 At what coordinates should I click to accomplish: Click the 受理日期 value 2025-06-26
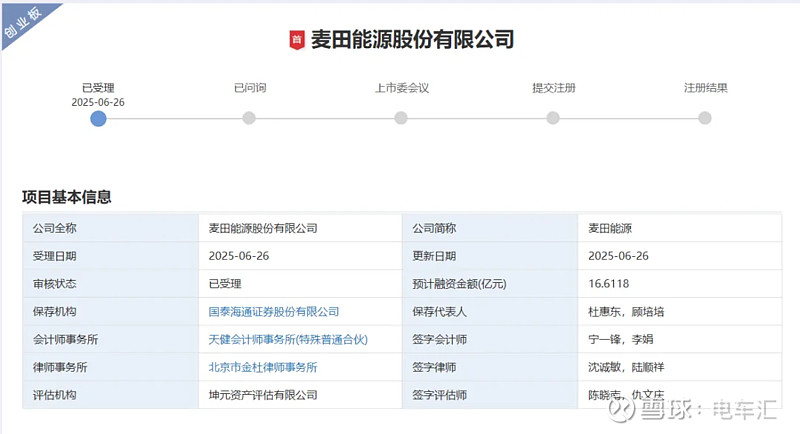239,256
